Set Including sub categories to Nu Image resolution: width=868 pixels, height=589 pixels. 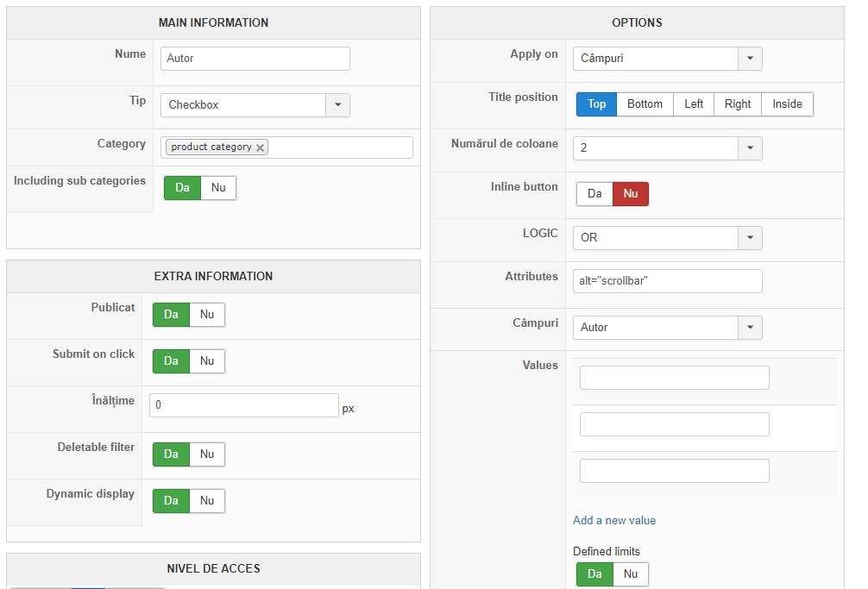218,188
